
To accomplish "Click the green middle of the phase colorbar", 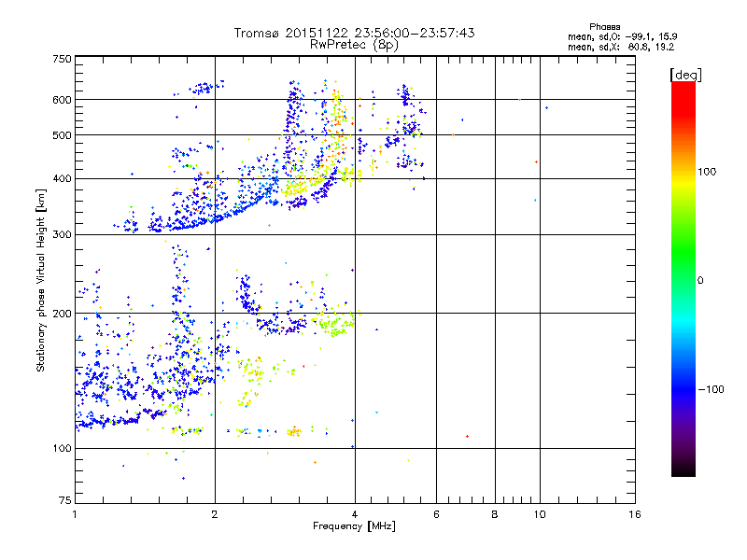I will pos(684,252).
